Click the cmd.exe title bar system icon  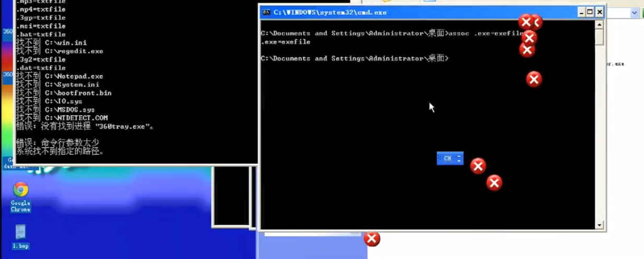click(x=266, y=12)
